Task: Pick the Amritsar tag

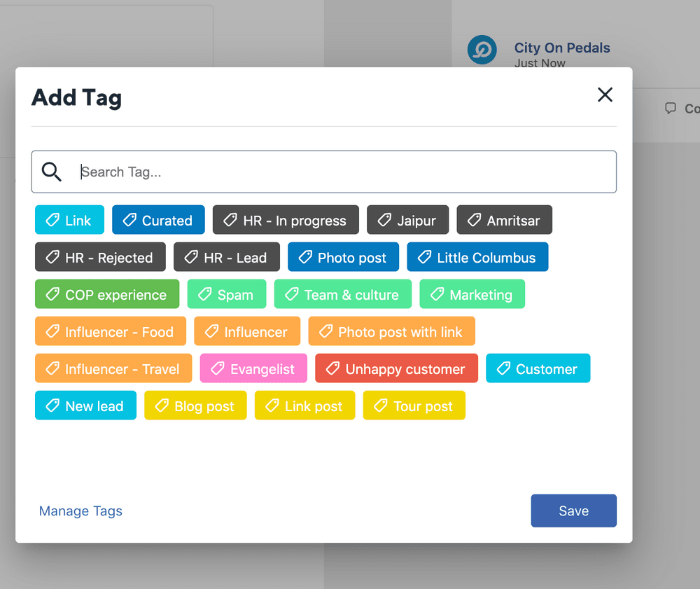Action: click(504, 220)
